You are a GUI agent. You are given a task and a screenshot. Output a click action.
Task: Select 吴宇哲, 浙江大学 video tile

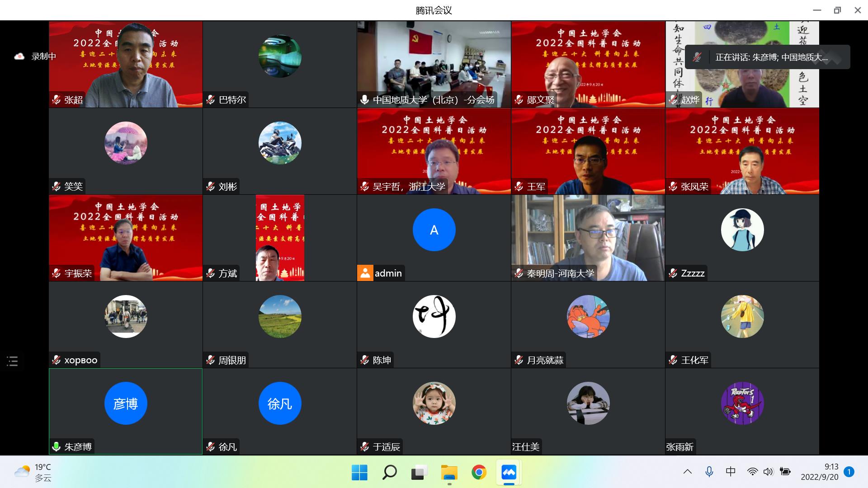(434, 151)
